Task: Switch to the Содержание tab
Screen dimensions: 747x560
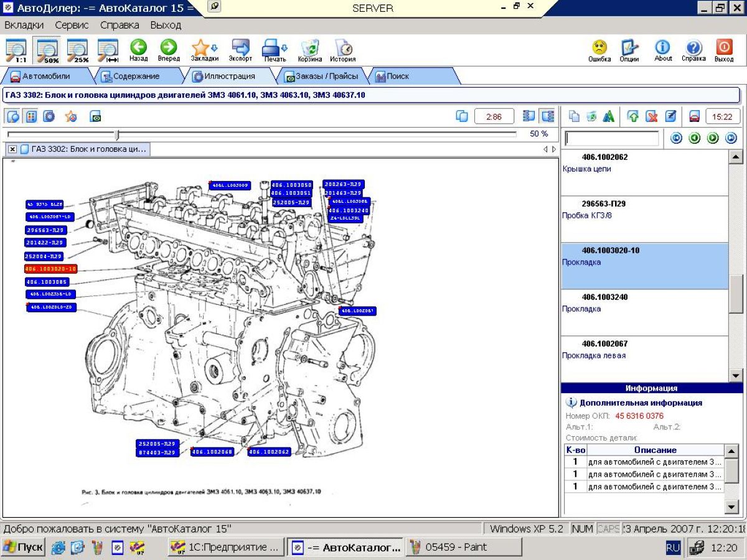Action: point(136,77)
